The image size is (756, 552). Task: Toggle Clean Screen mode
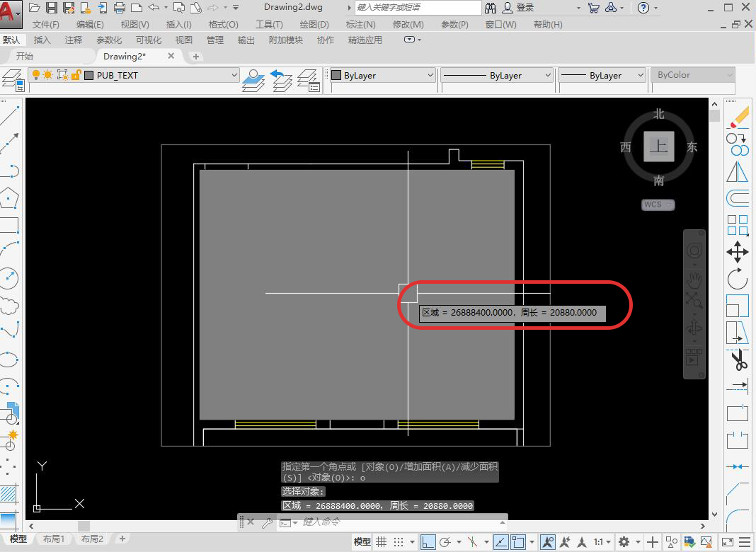tap(728, 542)
